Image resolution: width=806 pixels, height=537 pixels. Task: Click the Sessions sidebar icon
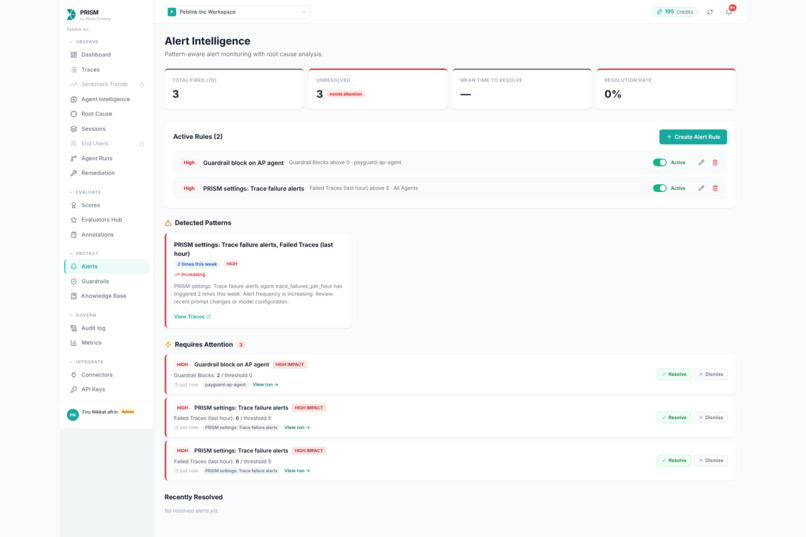point(74,128)
